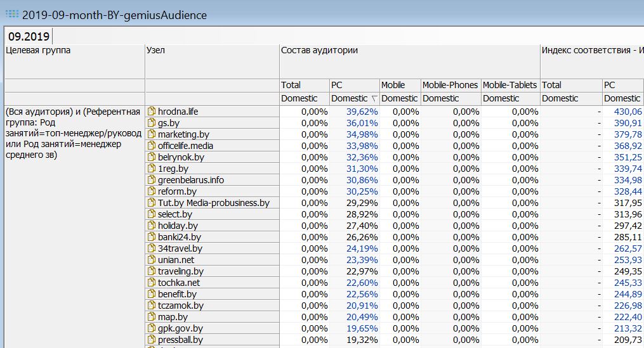
Task: Toggle the PC Domestic sort arrow
Action: [374, 99]
